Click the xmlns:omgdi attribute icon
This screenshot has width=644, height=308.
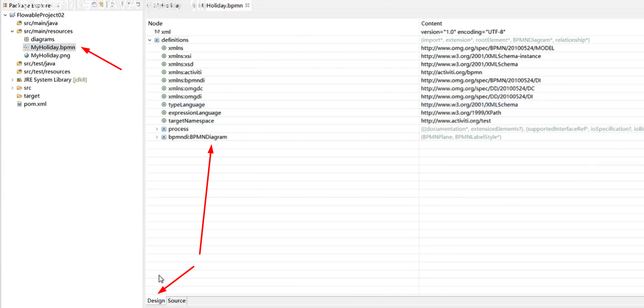(x=164, y=97)
